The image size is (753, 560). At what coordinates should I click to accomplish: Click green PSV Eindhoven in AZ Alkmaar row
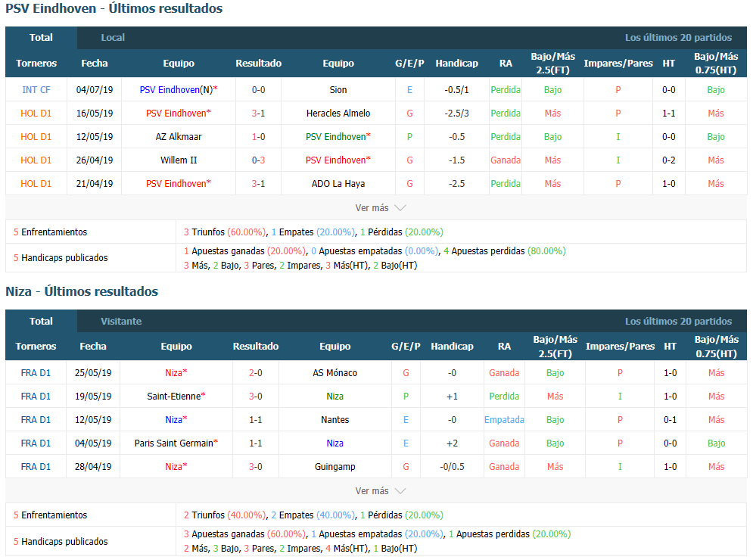tap(338, 137)
